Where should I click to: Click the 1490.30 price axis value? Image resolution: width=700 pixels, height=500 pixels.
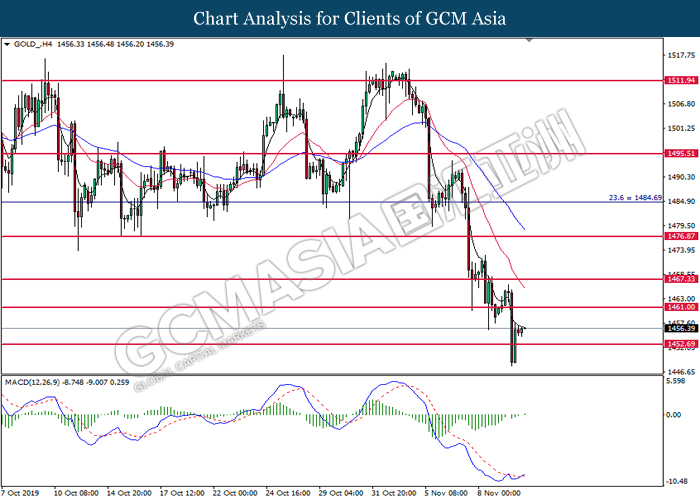pos(681,177)
